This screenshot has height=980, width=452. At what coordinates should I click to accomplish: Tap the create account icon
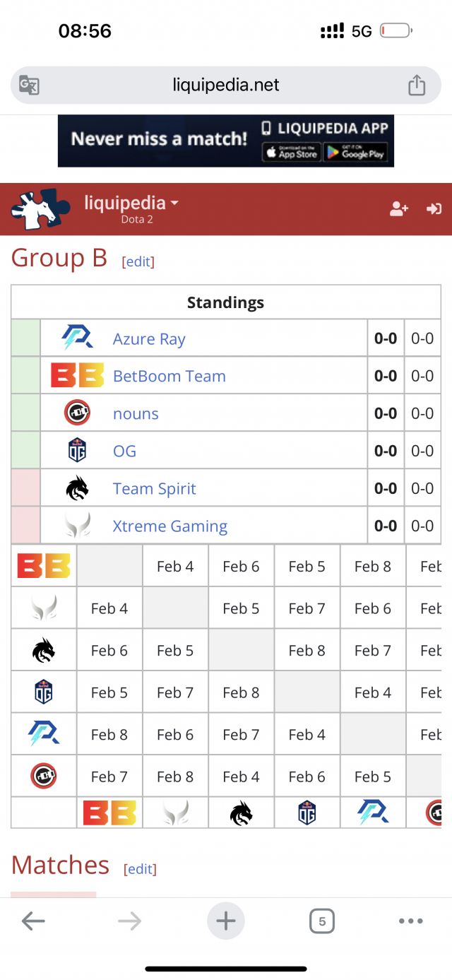click(399, 209)
